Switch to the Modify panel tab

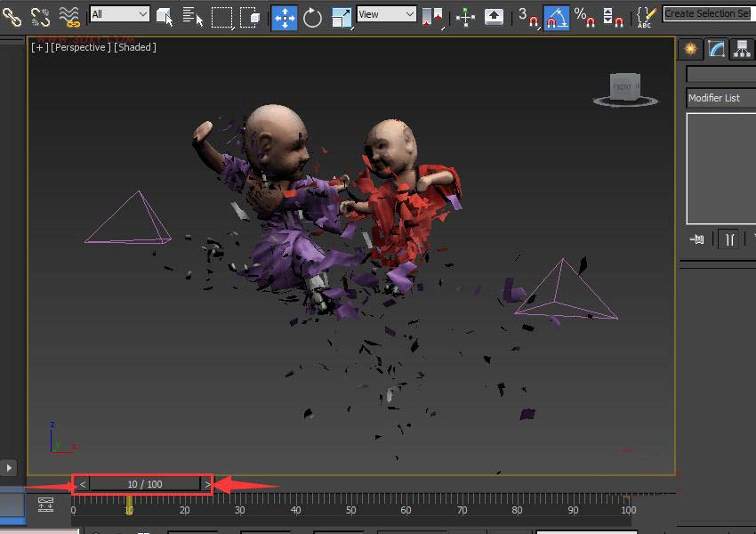[x=716, y=49]
